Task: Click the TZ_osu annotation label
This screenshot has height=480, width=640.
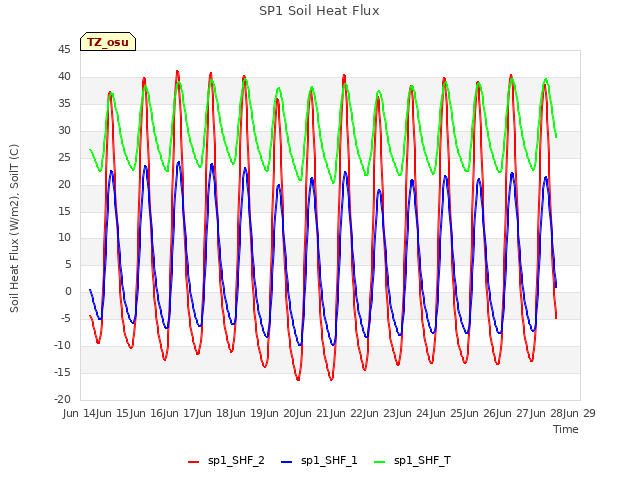Action: click(x=108, y=42)
